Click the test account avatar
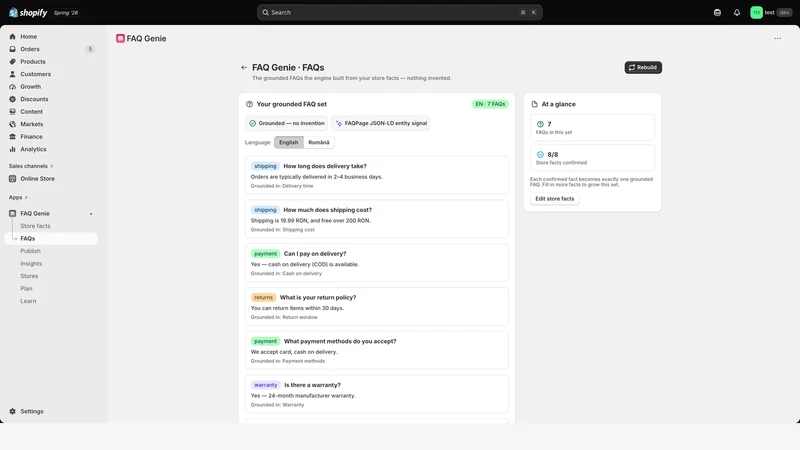Screen dimensions: 800x450 pyautogui.click(x=756, y=12)
